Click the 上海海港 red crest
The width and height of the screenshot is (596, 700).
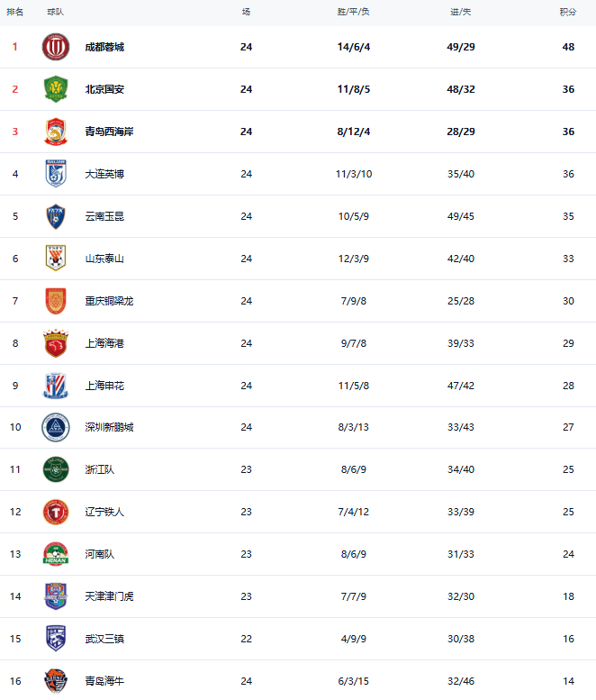click(x=56, y=343)
